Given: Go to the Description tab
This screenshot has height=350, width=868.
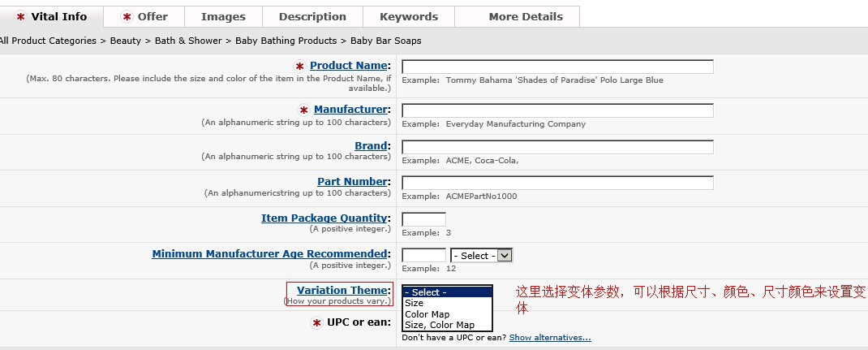Looking at the screenshot, I should [312, 16].
